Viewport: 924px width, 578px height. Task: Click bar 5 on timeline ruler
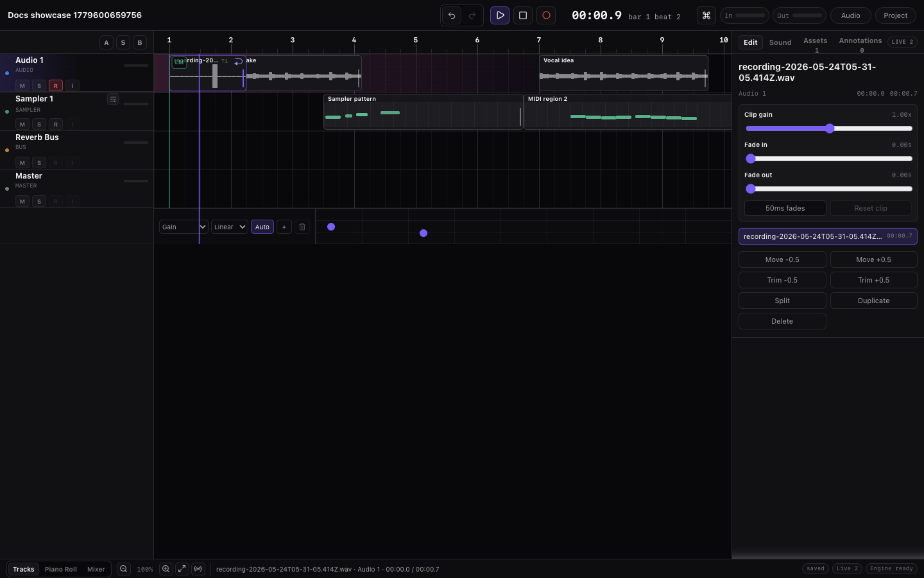[x=416, y=40]
